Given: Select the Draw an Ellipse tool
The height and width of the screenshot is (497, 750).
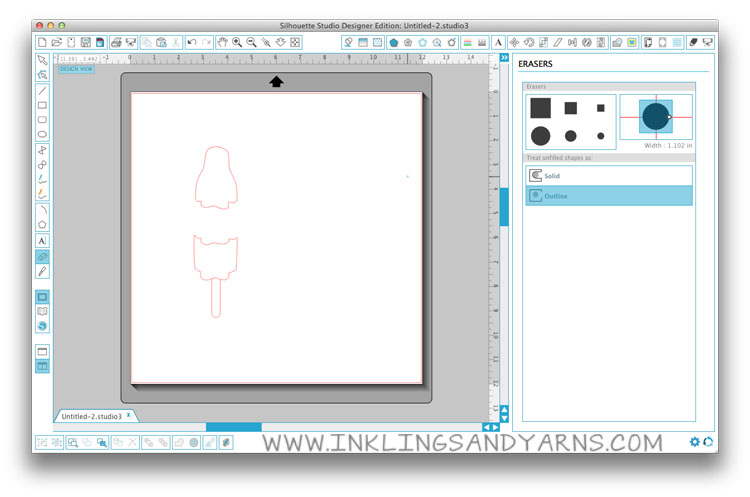Looking at the screenshot, I should click(x=42, y=134).
